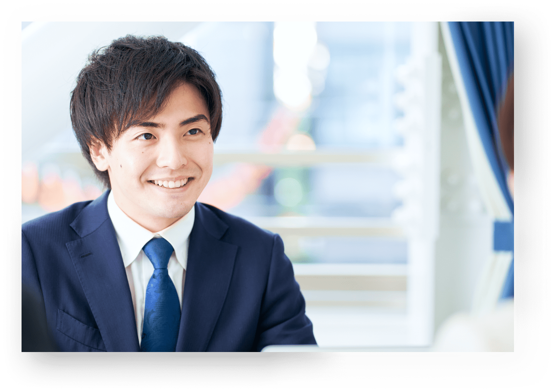Click the lapel buttonhole on jacket
Viewport: 554px width, 392px height.
86,254
